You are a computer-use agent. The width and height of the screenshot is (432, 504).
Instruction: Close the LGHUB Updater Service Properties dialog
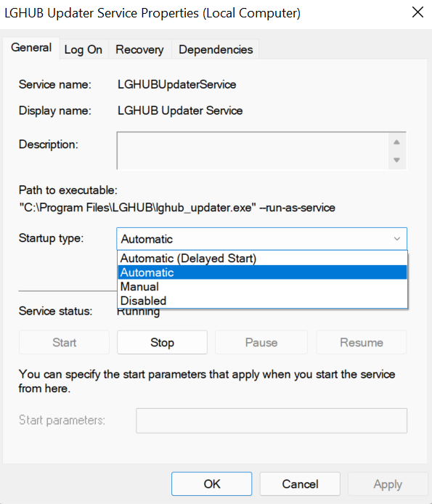(417, 12)
